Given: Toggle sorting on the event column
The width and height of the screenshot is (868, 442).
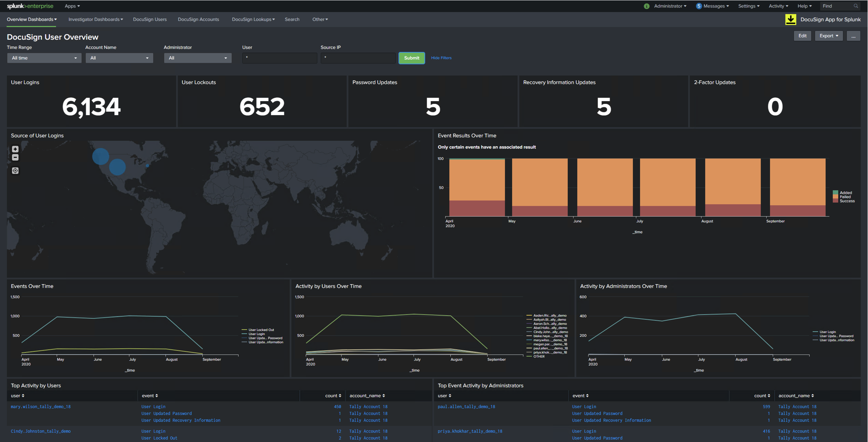Looking at the screenshot, I should [x=150, y=396].
